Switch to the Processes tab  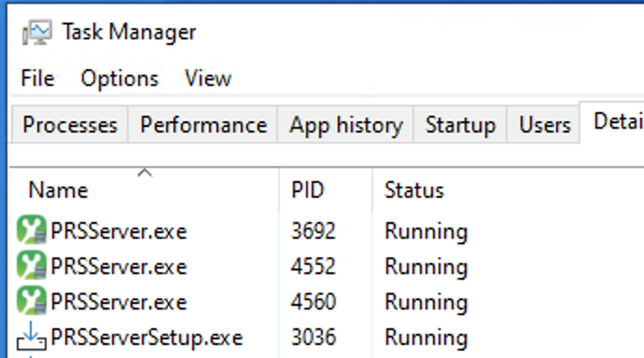point(70,125)
